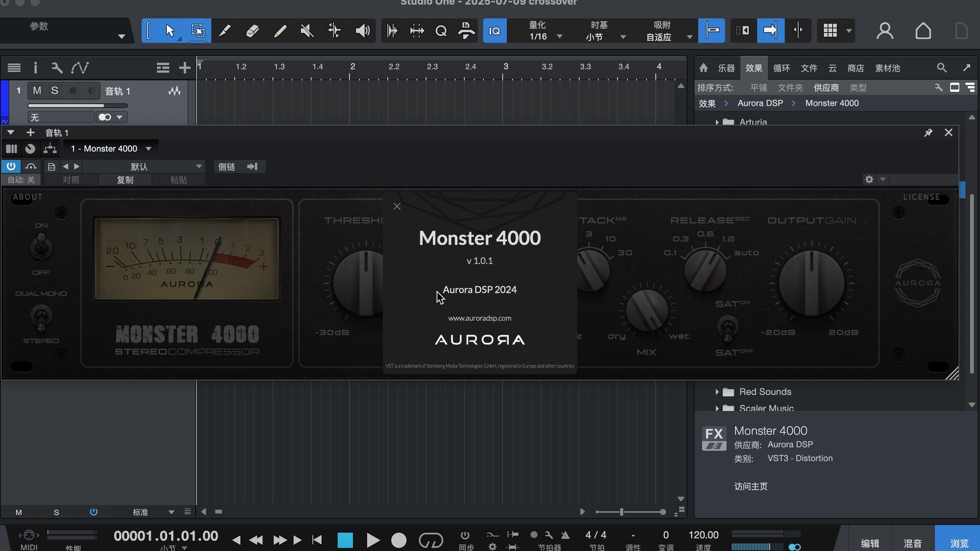Open the plugin routing icon

pyautogui.click(x=50, y=148)
